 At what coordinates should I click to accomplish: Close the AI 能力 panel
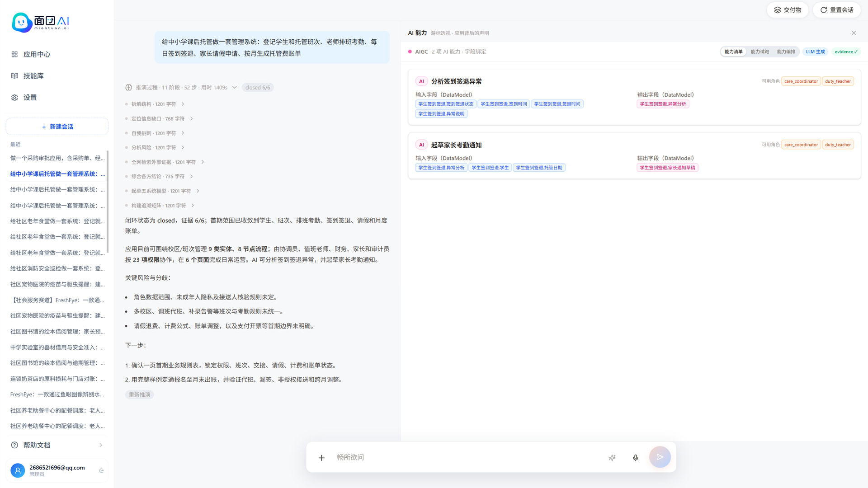click(854, 33)
